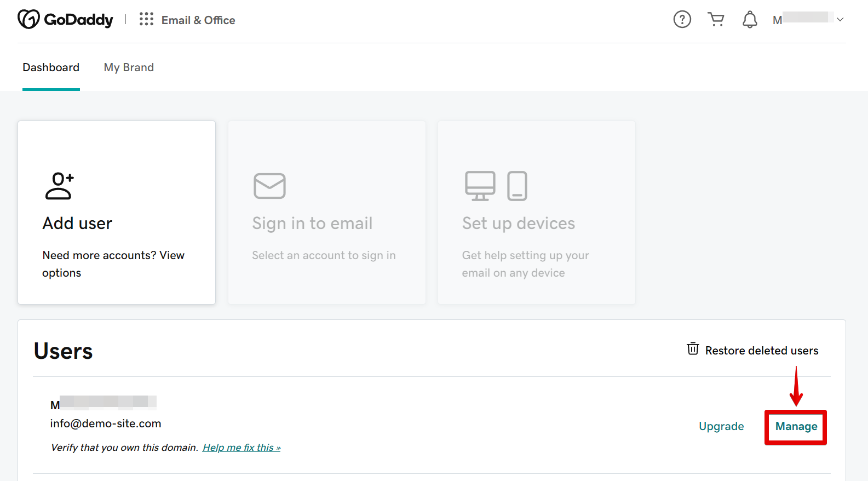
Task: Click the Add user person icon
Action: 59,186
